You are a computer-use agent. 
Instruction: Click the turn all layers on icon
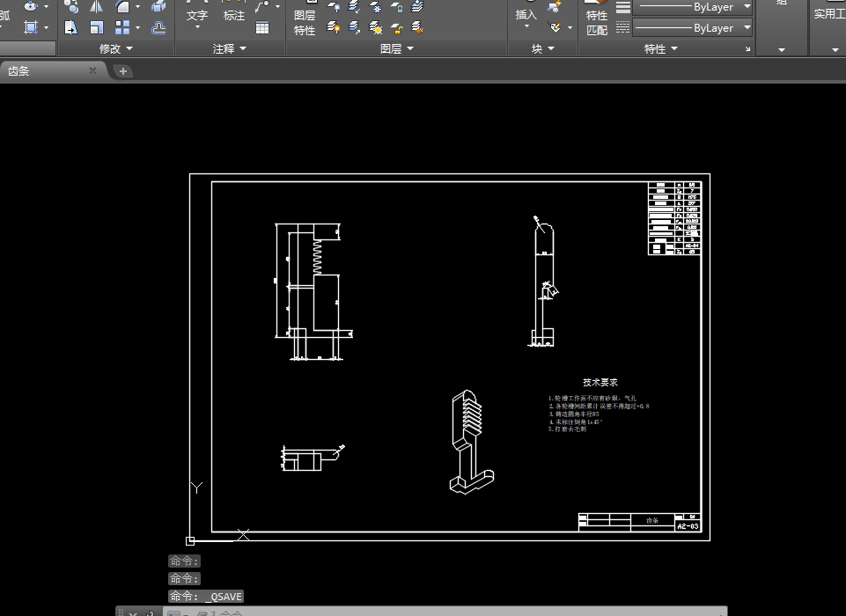pyautogui.click(x=334, y=27)
